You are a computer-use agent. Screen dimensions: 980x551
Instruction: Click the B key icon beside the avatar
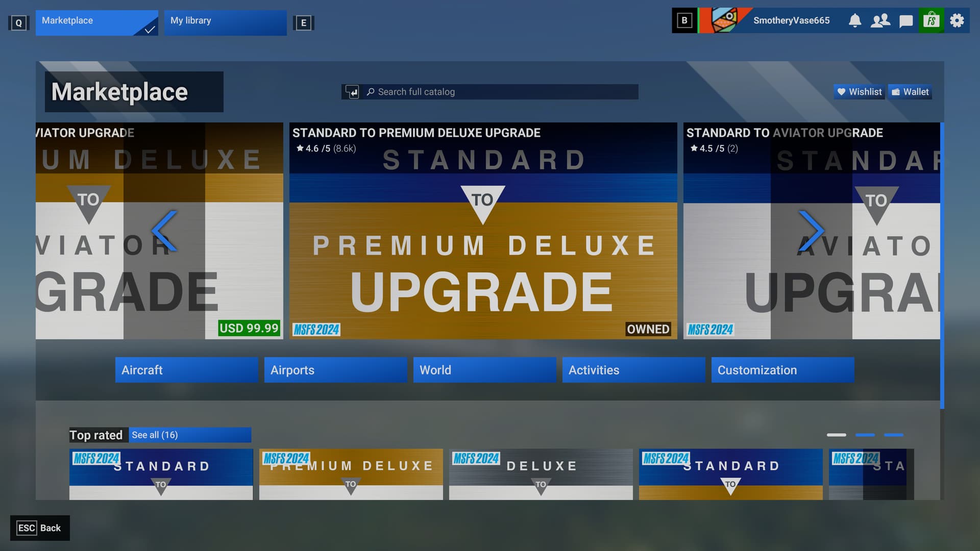click(684, 20)
